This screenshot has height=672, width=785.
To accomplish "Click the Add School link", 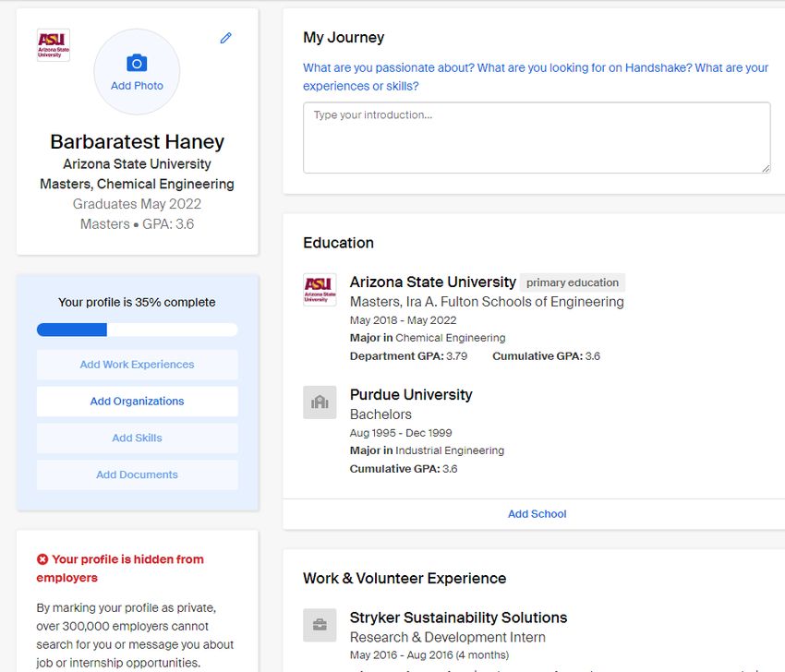I will [x=537, y=514].
